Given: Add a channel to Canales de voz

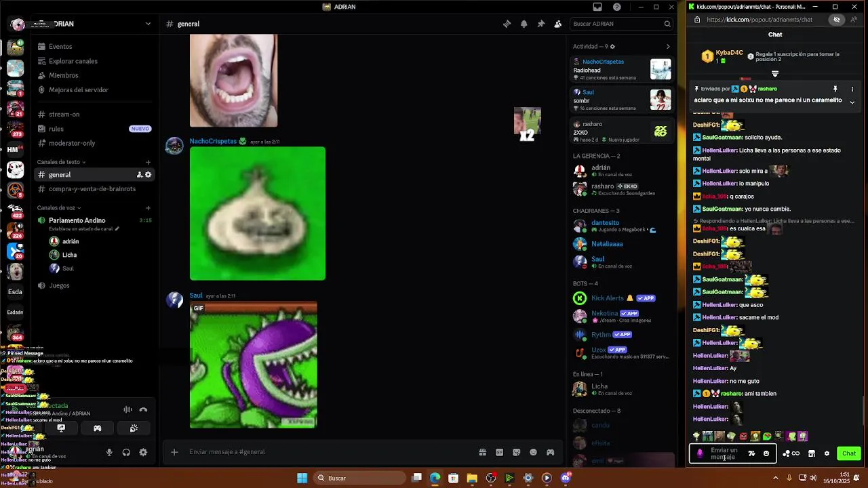Looking at the screenshot, I should [148, 208].
